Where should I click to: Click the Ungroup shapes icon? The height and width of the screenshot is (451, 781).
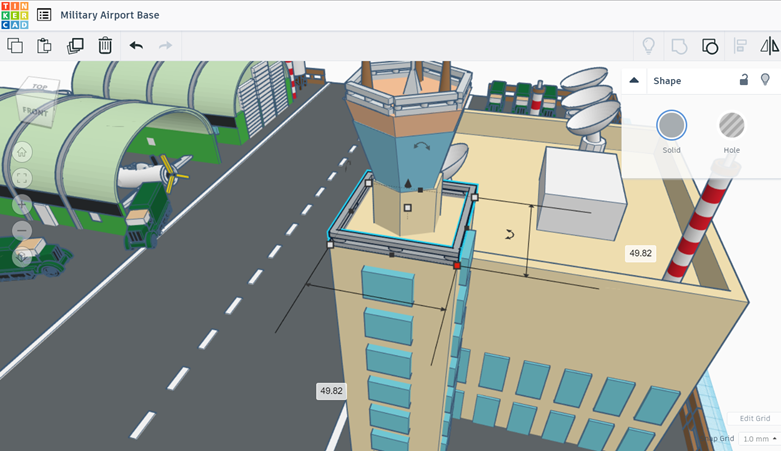[x=710, y=46]
